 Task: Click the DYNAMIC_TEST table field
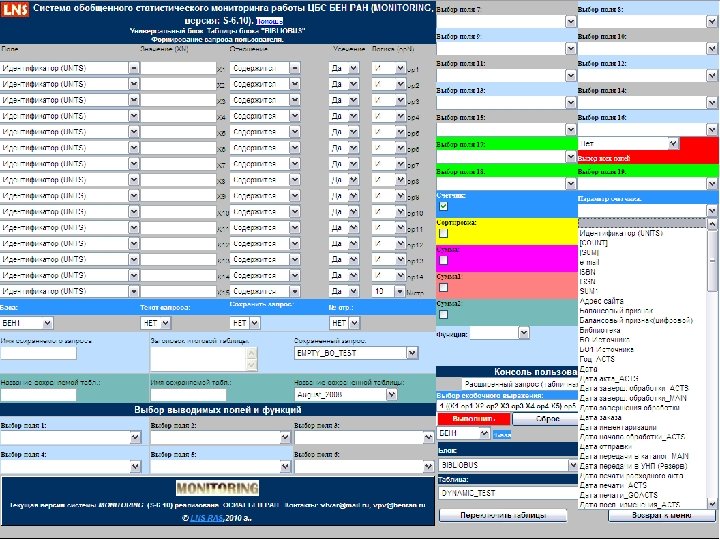(x=508, y=493)
